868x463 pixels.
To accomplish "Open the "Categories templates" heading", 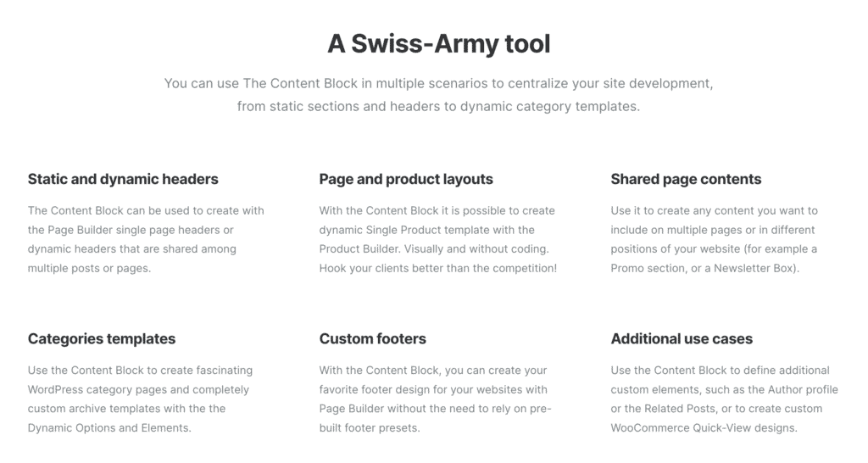I will pyautogui.click(x=102, y=338).
